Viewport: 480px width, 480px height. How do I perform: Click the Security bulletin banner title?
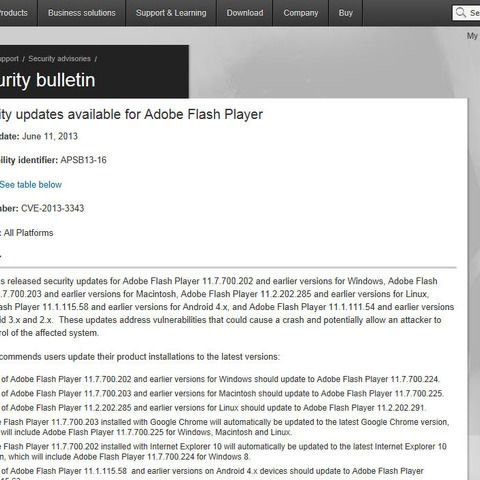(48, 80)
